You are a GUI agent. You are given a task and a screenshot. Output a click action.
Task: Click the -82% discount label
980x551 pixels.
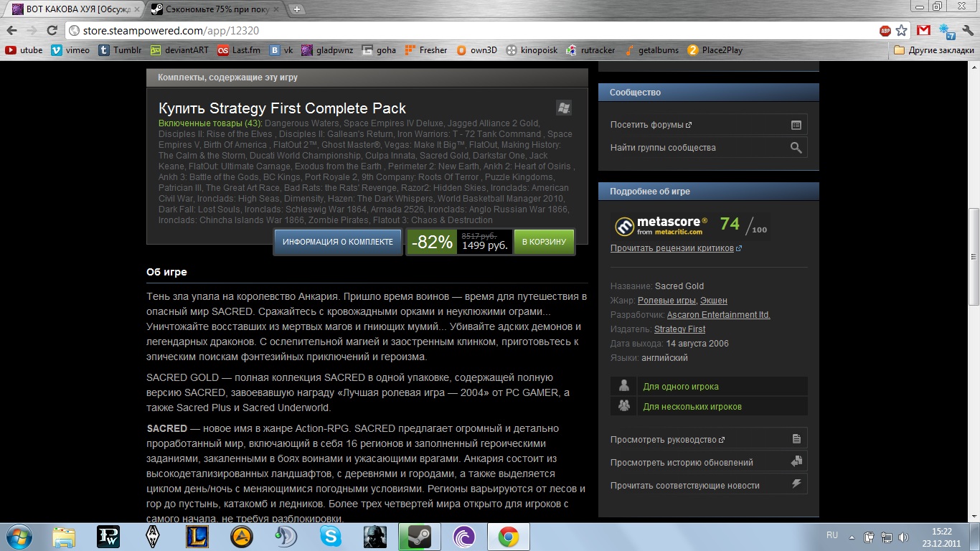click(x=432, y=242)
